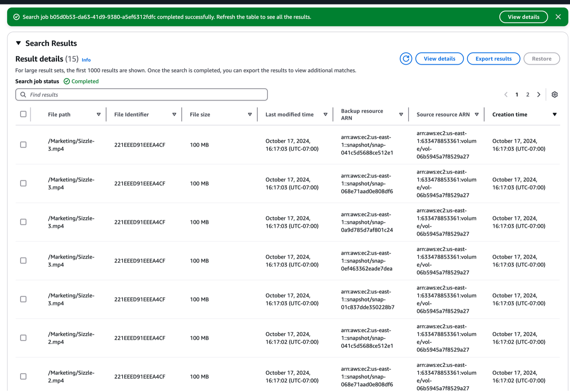Click the Completed status check icon
The image size is (570, 392).
point(66,81)
